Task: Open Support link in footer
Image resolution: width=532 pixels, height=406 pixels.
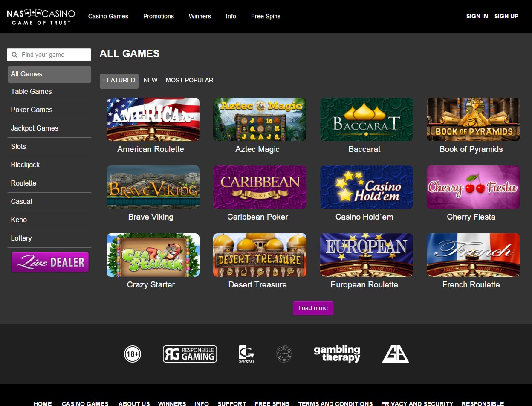Action: [232, 403]
